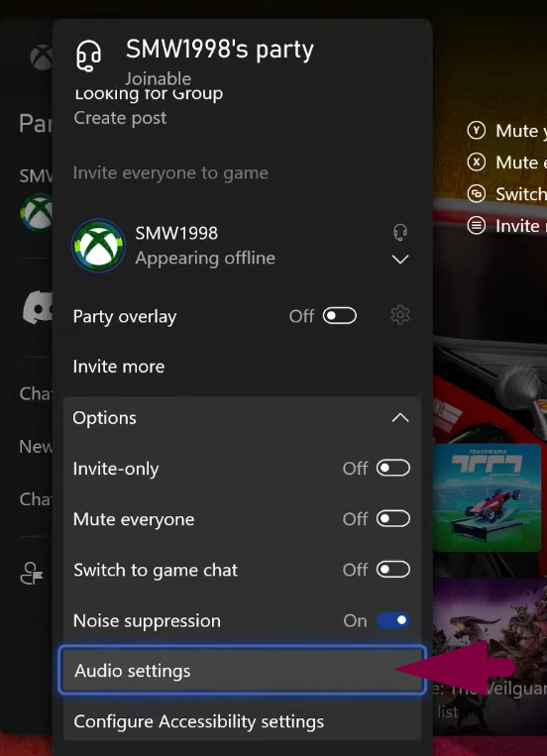
Task: Click the Mute everyone label text
Action: click(134, 519)
